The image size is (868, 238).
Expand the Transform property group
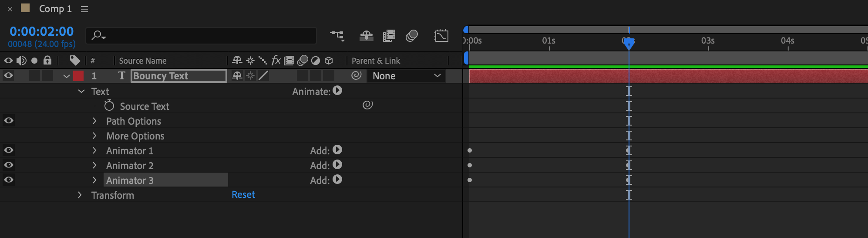pos(80,195)
